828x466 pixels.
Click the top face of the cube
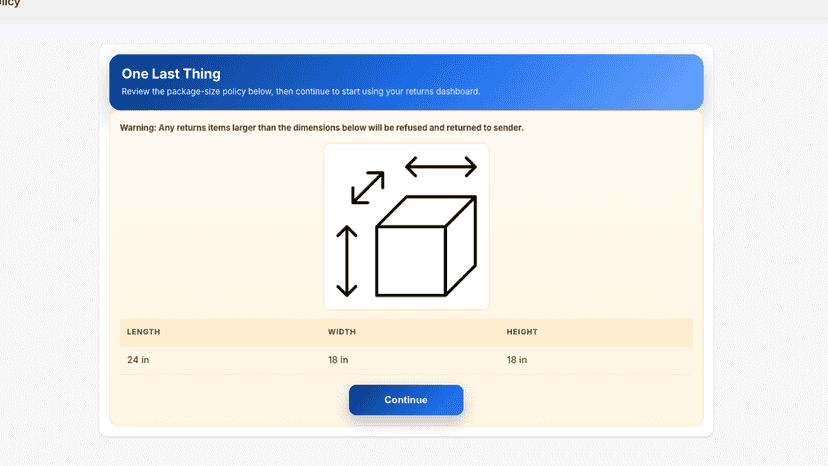tap(426, 211)
